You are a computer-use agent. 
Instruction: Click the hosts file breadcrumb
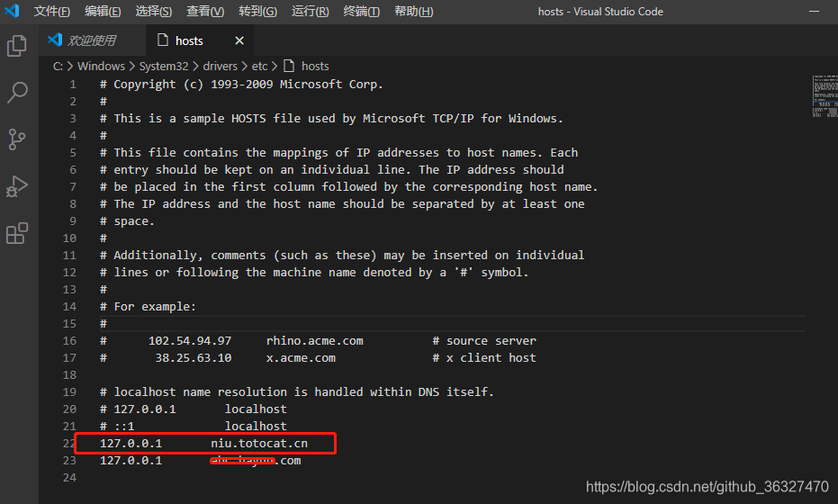click(315, 67)
